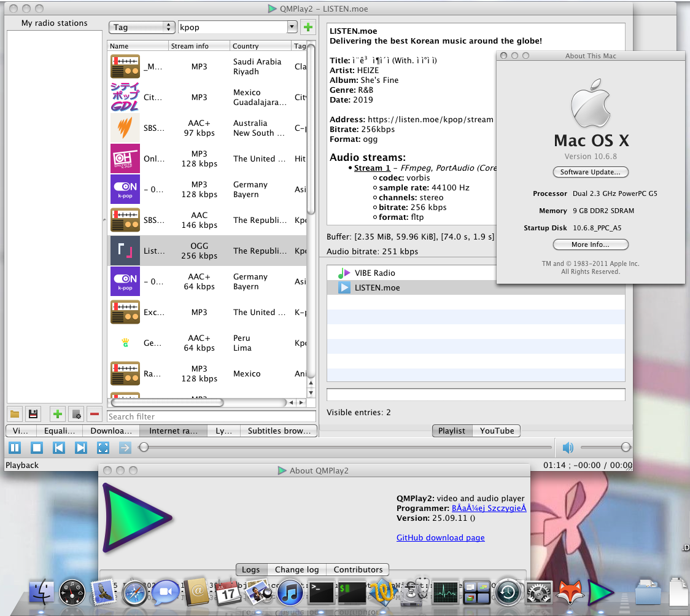
Task: Switch to the Internet radios tab
Action: tap(173, 431)
